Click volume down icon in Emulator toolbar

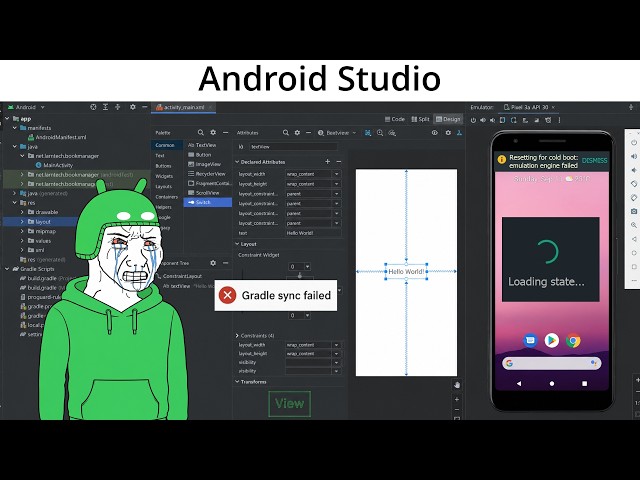pyautogui.click(x=493, y=120)
